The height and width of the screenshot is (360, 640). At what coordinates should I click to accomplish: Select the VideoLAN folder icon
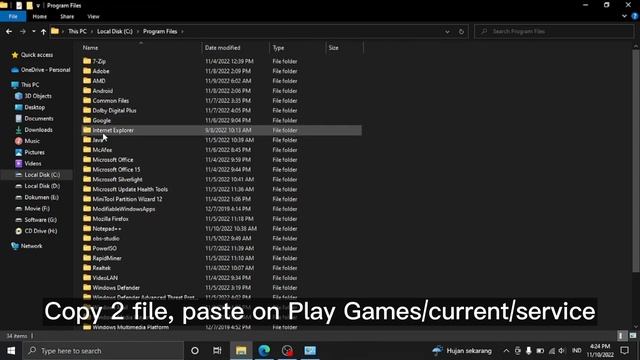[87, 278]
